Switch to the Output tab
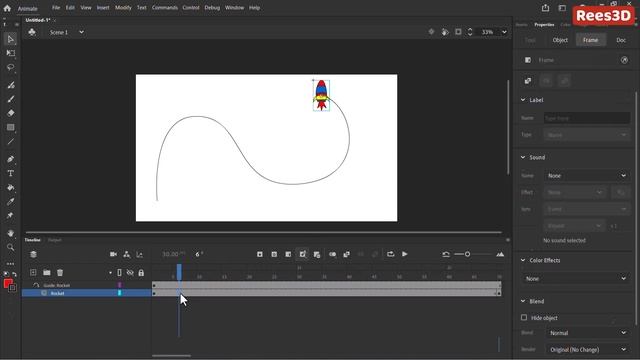This screenshot has width=640, height=360. [54, 240]
